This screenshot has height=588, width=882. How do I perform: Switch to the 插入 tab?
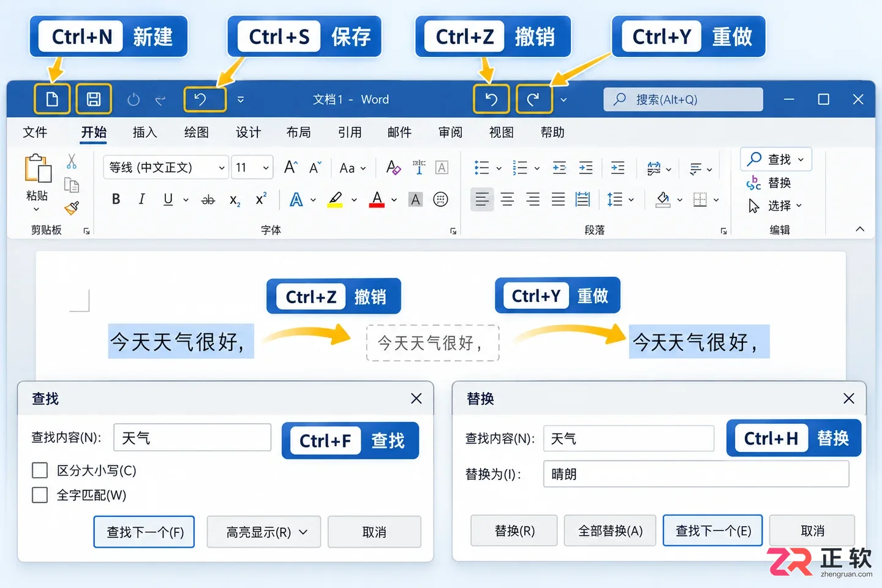pyautogui.click(x=145, y=132)
